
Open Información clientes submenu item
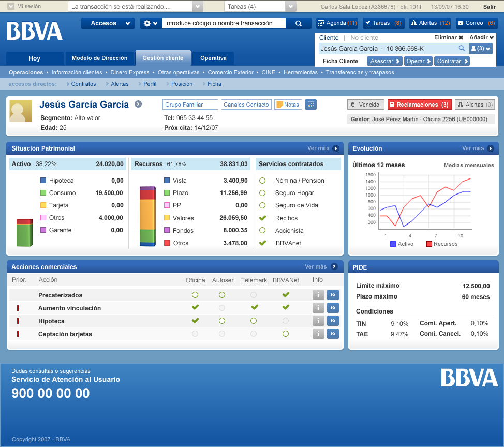point(77,72)
